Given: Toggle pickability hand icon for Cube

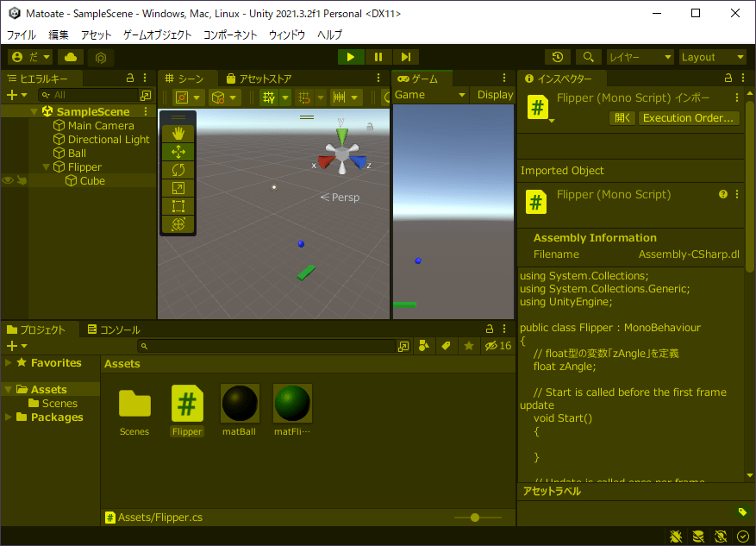Looking at the screenshot, I should [22, 180].
